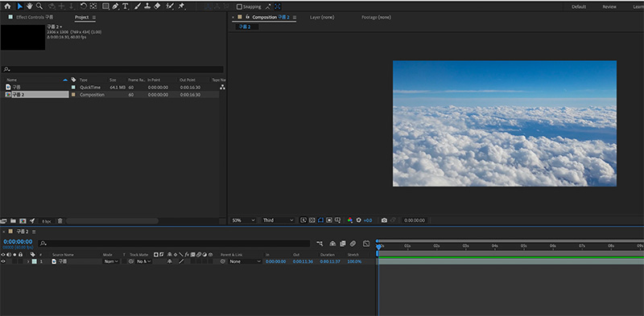The image size is (644, 316).
Task: Click the label color swatch of 구름 layer
Action: pos(34,261)
